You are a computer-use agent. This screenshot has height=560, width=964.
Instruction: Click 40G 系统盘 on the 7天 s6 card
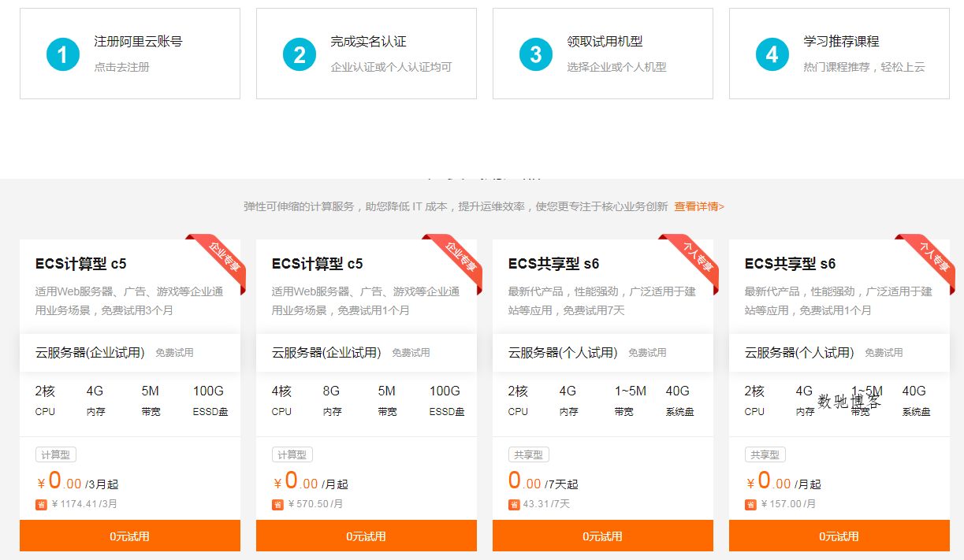click(679, 400)
